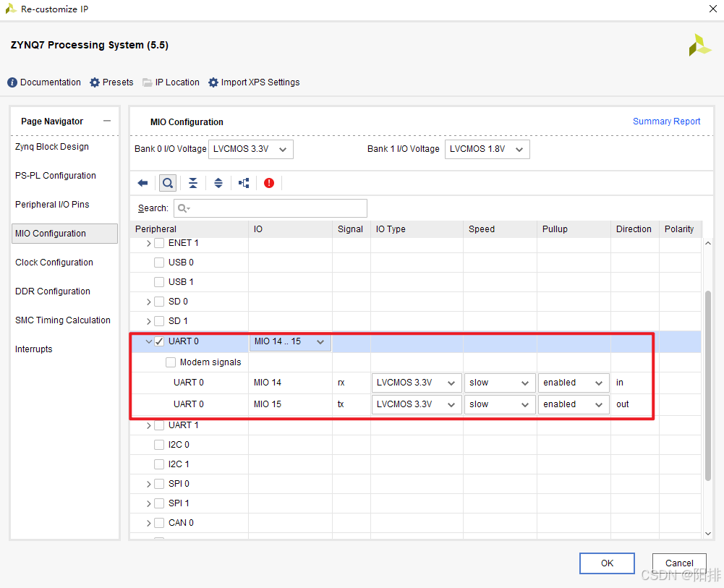Open Import XPS Settings
The image size is (724, 588).
pos(254,82)
